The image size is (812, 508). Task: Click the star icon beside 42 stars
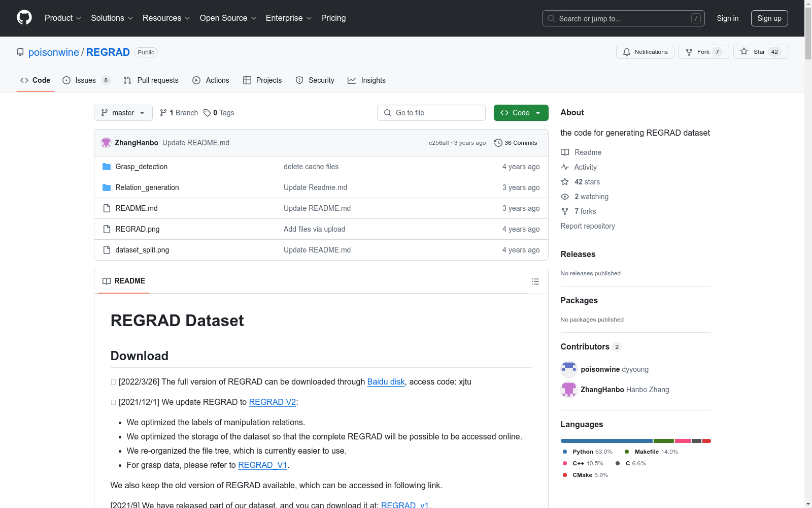click(x=565, y=182)
